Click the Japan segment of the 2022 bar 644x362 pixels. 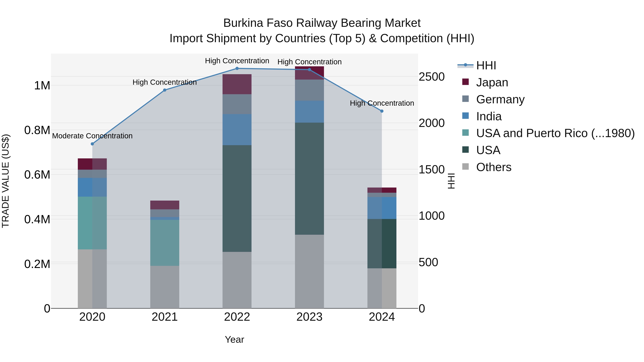[x=237, y=84]
